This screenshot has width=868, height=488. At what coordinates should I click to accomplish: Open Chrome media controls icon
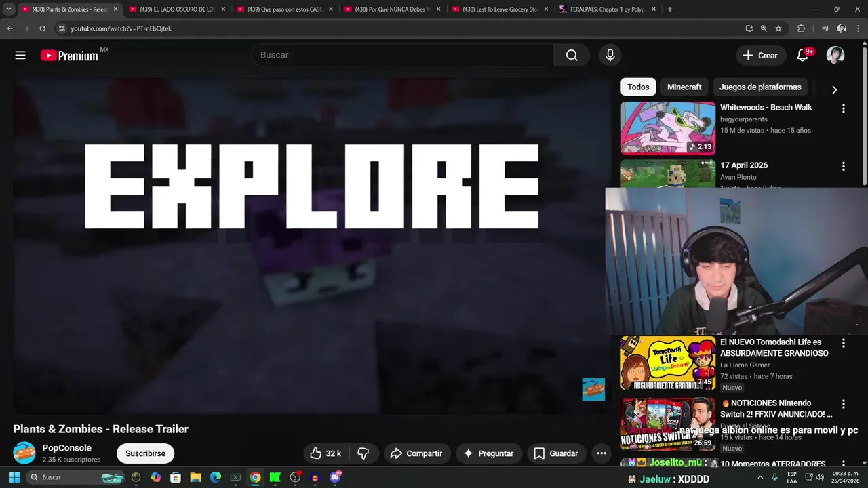click(x=825, y=28)
